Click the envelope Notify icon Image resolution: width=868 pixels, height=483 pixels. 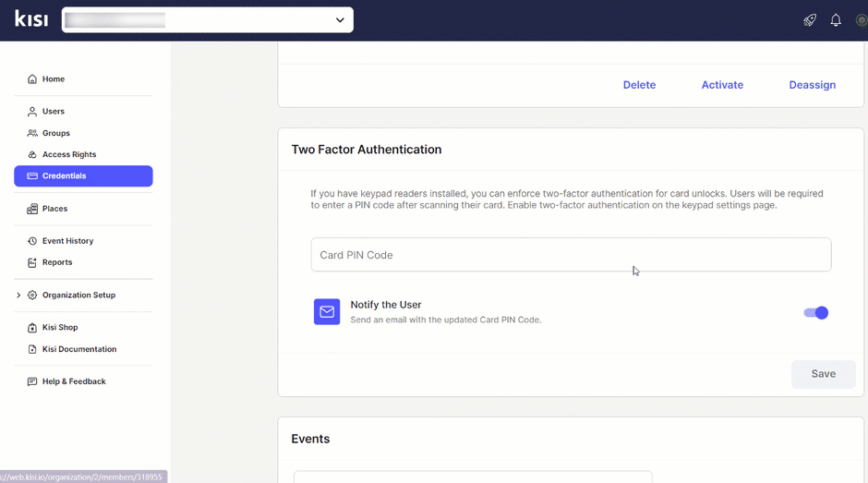[327, 312]
